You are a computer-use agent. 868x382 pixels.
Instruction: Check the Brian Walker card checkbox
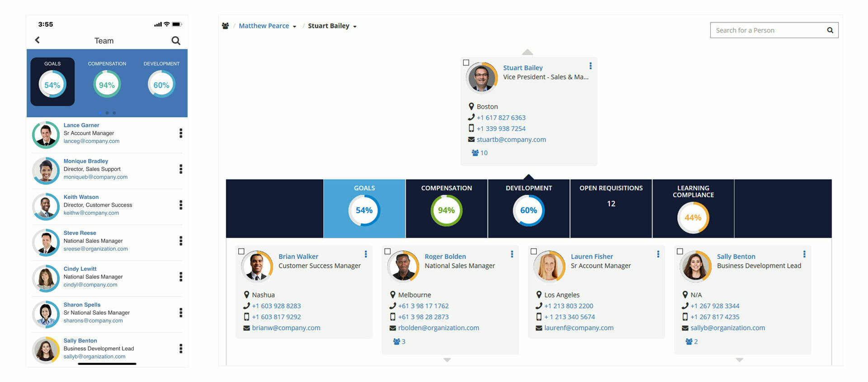tap(241, 251)
